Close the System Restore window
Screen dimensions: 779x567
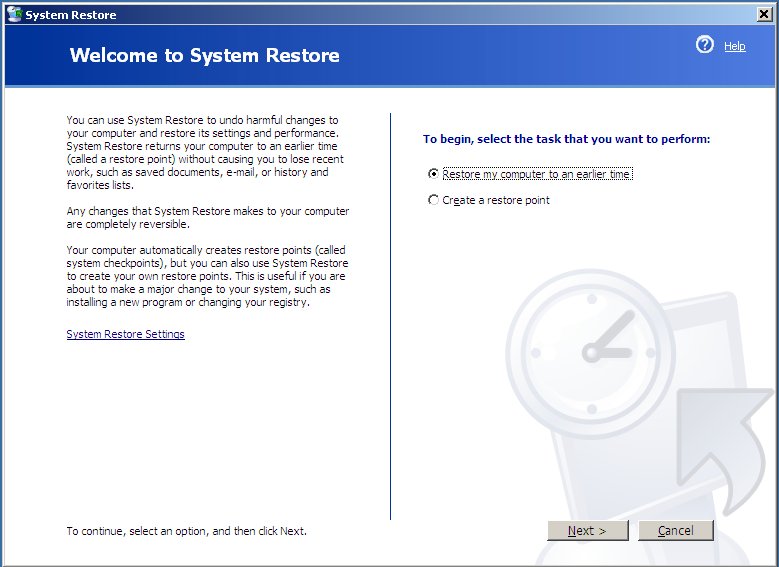[764, 14]
